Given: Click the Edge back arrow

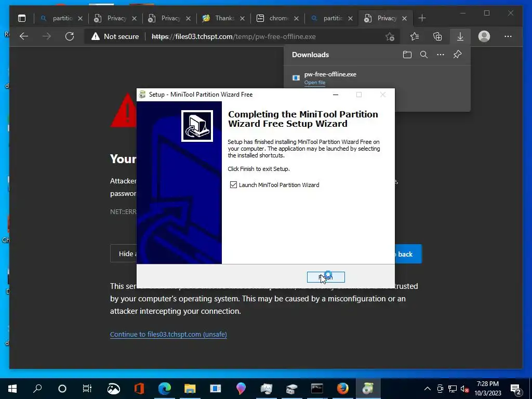Looking at the screenshot, I should 24,36.
